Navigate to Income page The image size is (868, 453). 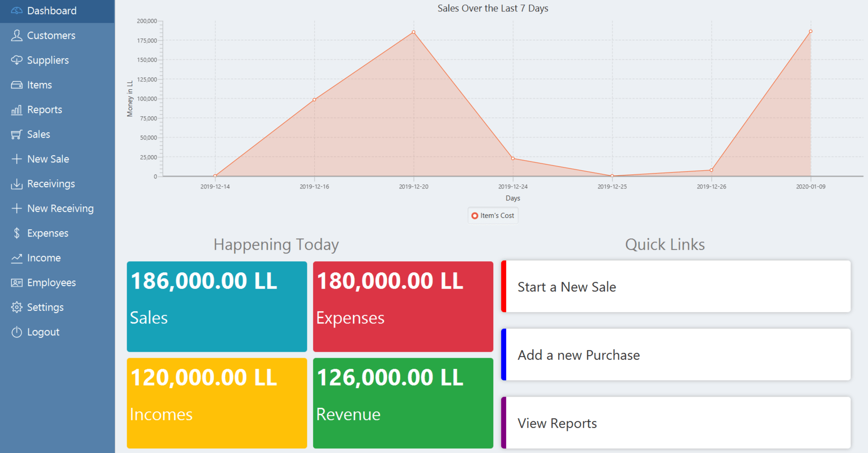[x=44, y=258]
